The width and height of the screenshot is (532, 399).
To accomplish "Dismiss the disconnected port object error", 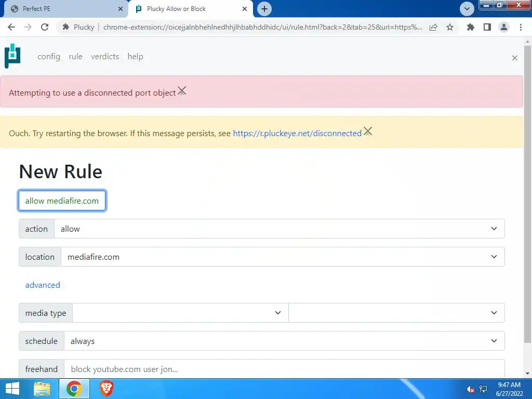I will pyautogui.click(x=182, y=91).
